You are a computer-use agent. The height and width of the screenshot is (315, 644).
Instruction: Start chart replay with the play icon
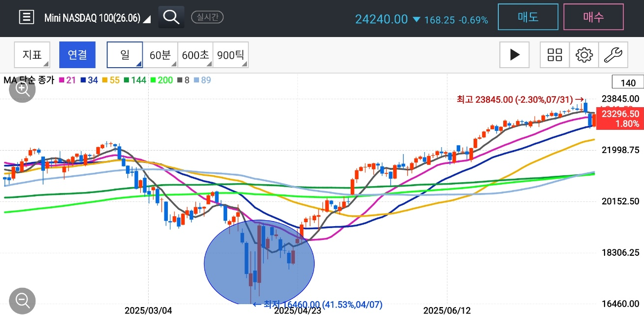click(x=515, y=55)
